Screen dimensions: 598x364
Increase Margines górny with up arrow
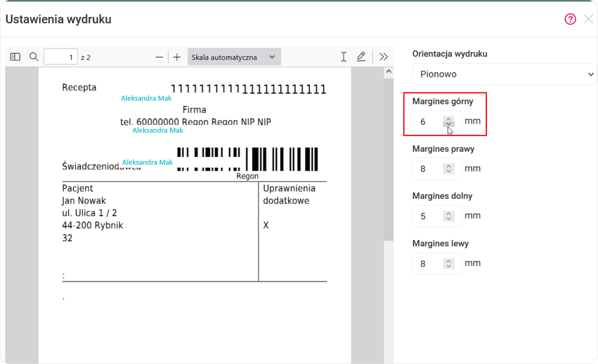[x=449, y=119]
